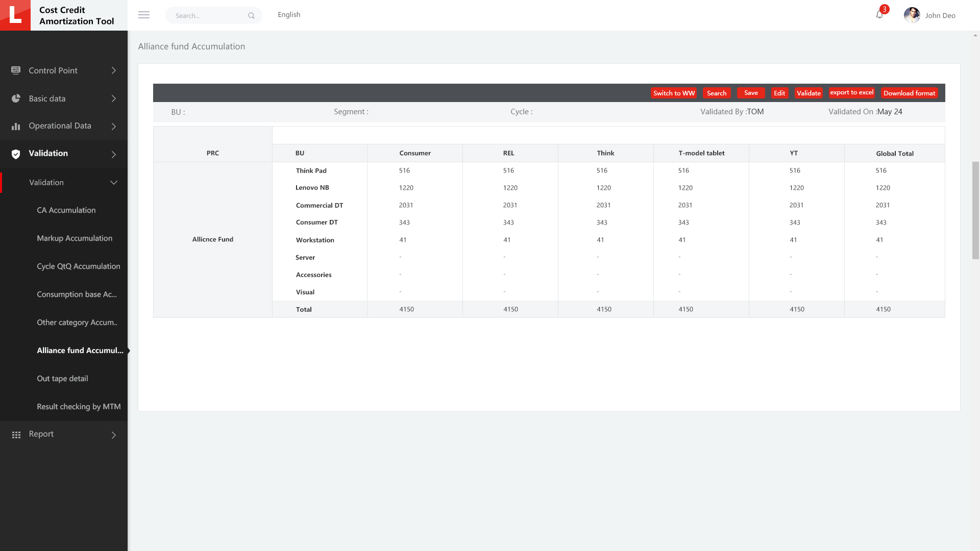The image size is (980, 551).
Task: Expand the Operational Data chevron
Action: coord(114,127)
